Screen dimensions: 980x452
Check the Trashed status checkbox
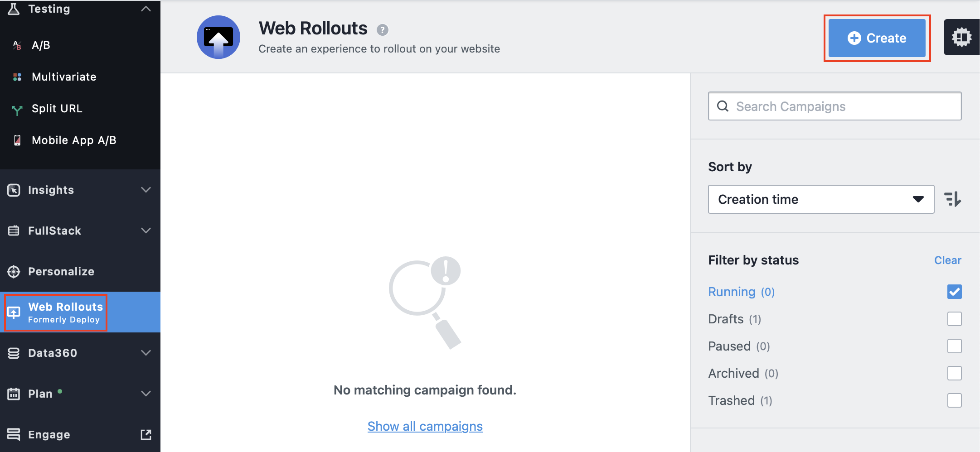(x=954, y=400)
